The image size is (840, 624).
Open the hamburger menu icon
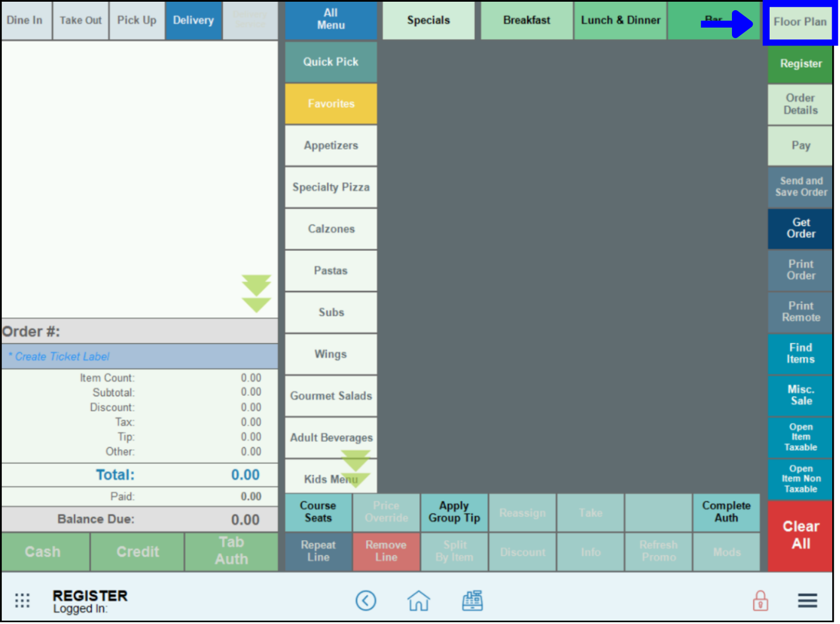(807, 600)
